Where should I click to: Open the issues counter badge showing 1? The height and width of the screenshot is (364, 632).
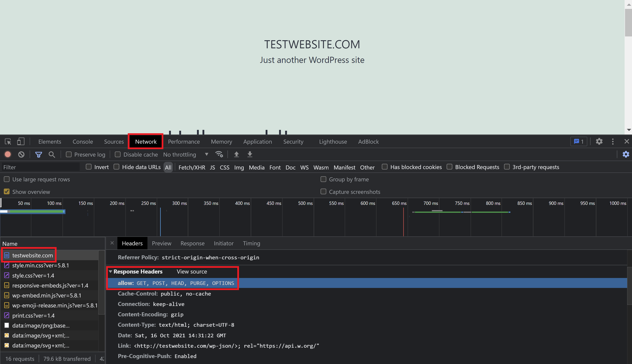578,142
